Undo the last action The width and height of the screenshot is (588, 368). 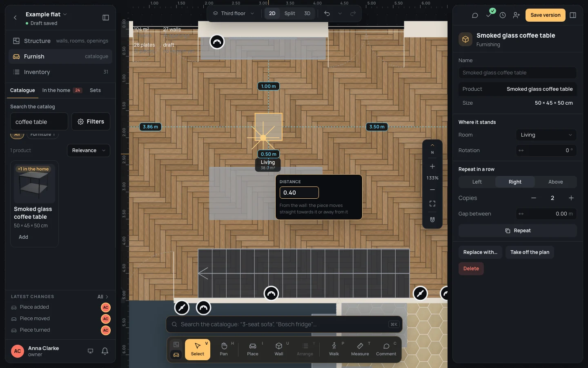327,13
